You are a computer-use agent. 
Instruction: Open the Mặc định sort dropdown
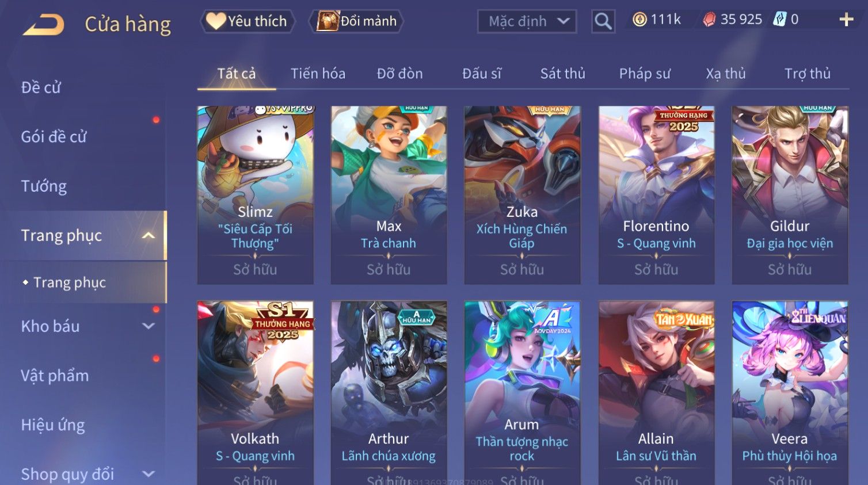[527, 21]
